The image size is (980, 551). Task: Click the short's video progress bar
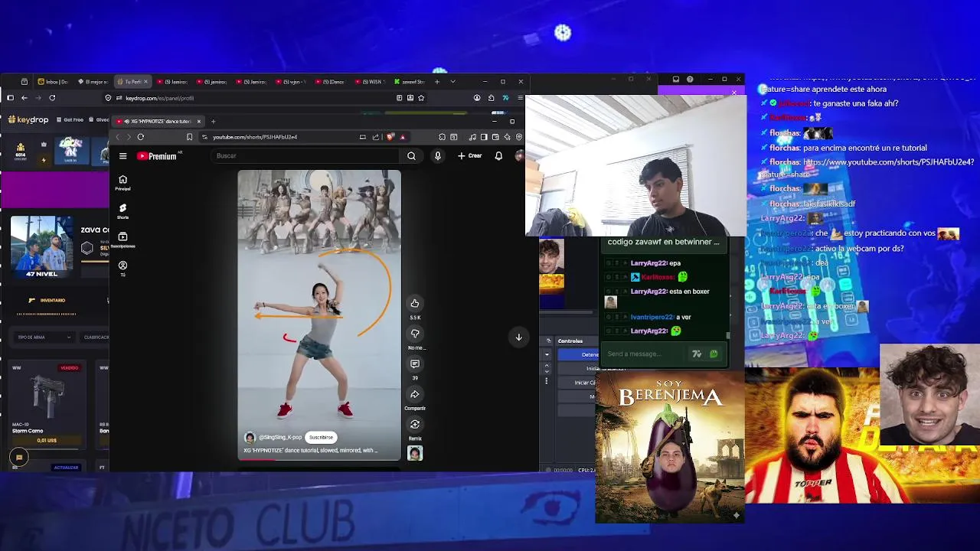(x=319, y=460)
